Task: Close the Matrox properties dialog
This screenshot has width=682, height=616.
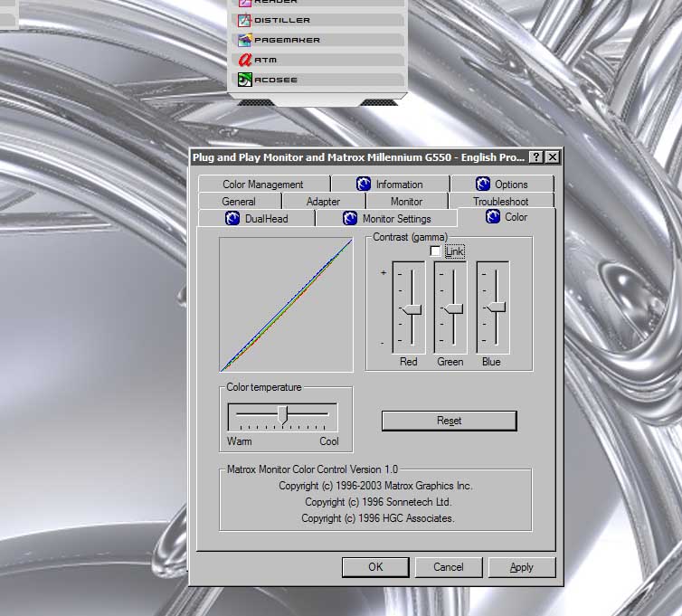Action: [x=553, y=157]
